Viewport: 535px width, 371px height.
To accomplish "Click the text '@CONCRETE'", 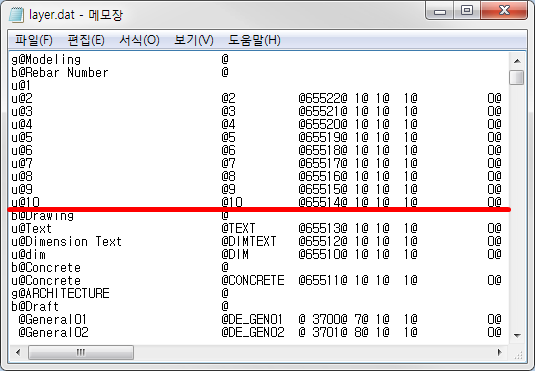I will pos(253,281).
